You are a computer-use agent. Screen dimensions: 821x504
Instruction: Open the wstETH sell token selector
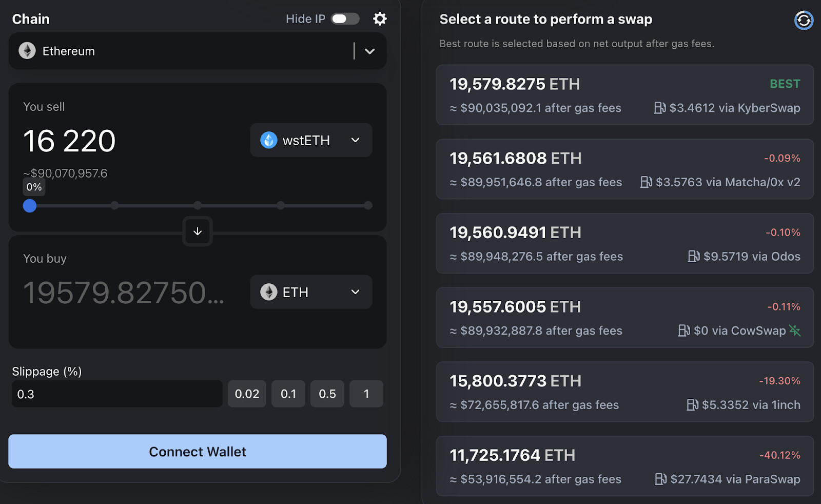coord(311,140)
